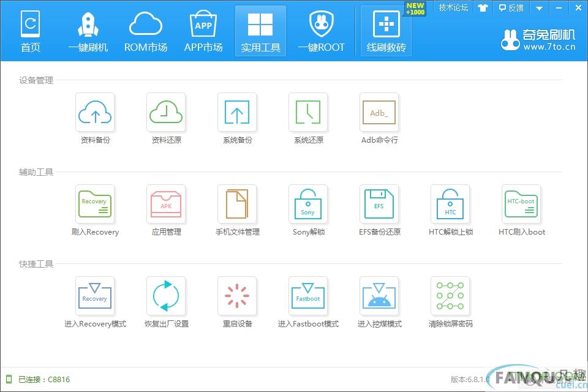Screen dimensions: 588x392
Task: Select 进入Fastboot模式 tool
Action: pyautogui.click(x=308, y=296)
